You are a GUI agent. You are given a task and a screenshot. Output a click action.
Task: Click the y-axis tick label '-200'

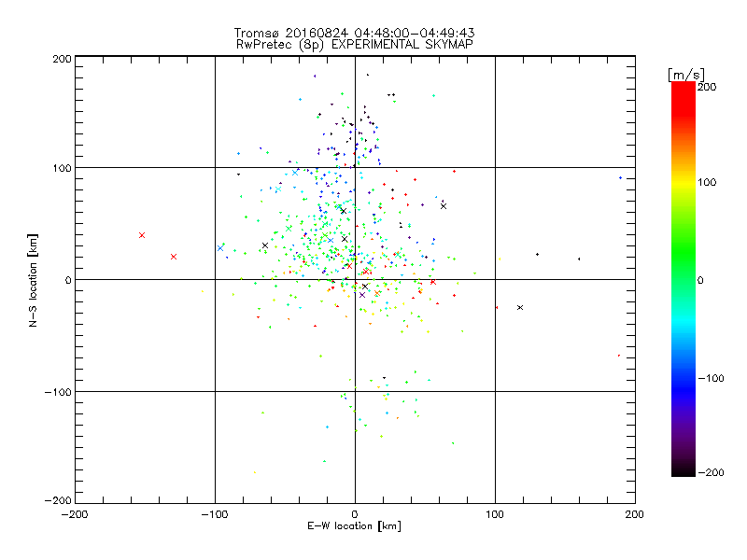click(x=58, y=500)
